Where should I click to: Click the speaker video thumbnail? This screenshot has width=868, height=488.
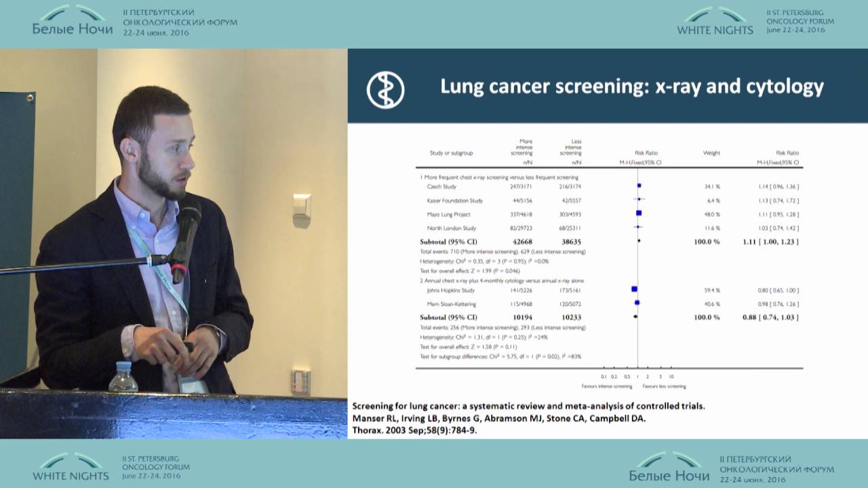pyautogui.click(x=174, y=244)
